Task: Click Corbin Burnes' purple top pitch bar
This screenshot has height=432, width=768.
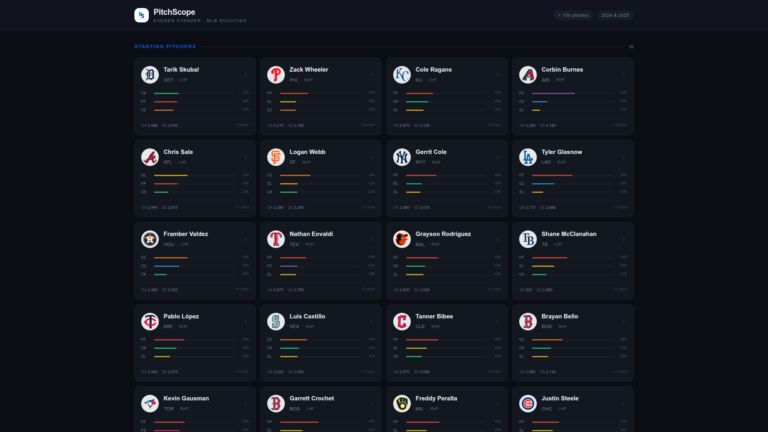Action: click(x=553, y=93)
